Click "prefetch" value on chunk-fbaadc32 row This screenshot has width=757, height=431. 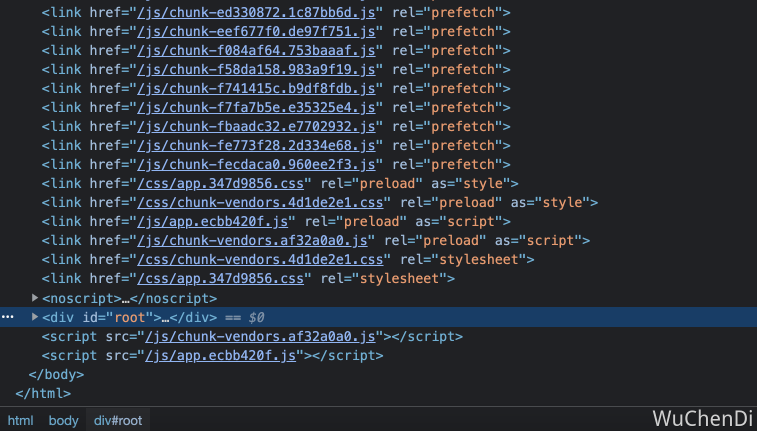[463, 126]
